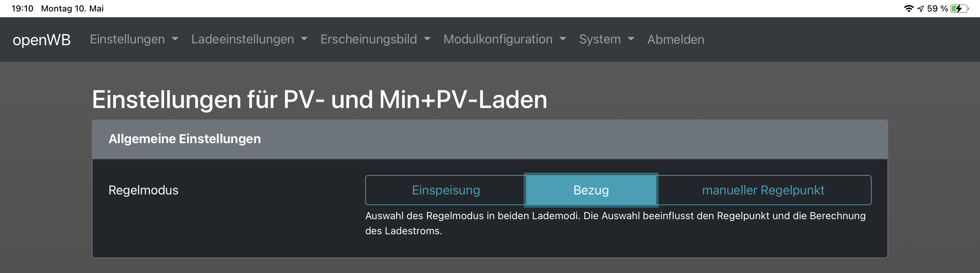Choose the Bezug control mode
Viewport: 980px width, 273px height.
(x=591, y=190)
